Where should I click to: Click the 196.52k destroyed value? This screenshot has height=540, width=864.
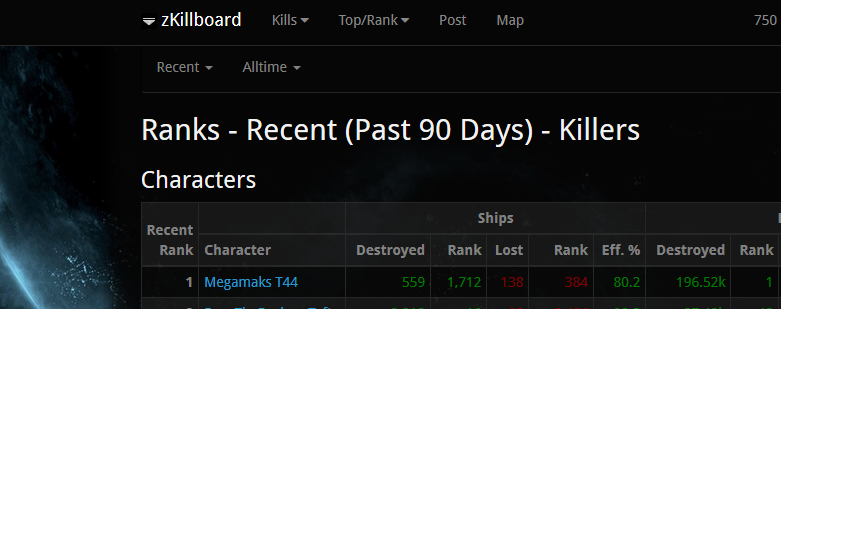(x=700, y=282)
